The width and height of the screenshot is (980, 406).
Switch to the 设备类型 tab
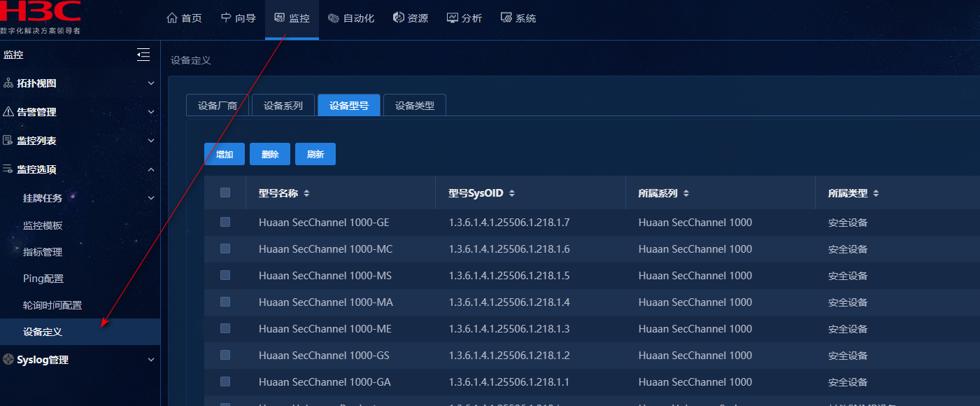click(x=415, y=106)
